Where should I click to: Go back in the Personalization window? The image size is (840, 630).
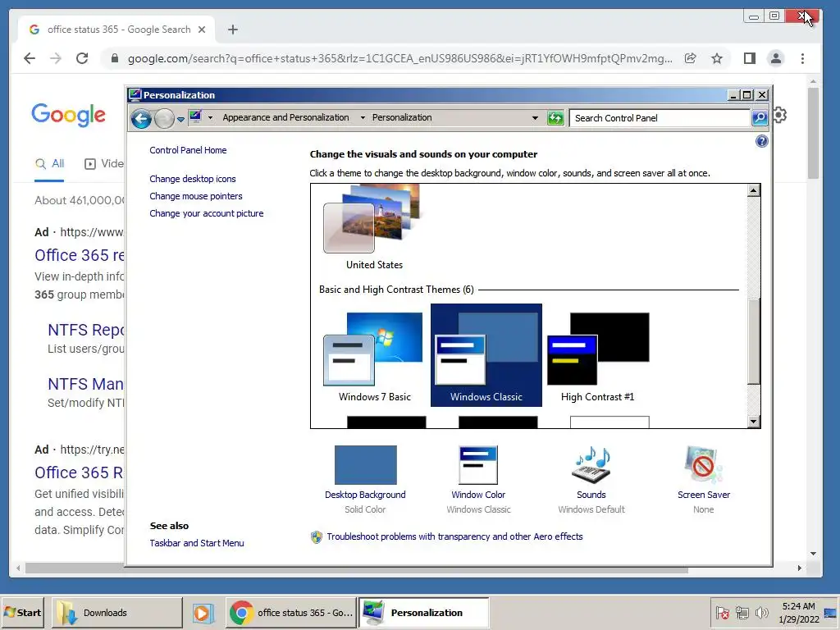(x=141, y=118)
